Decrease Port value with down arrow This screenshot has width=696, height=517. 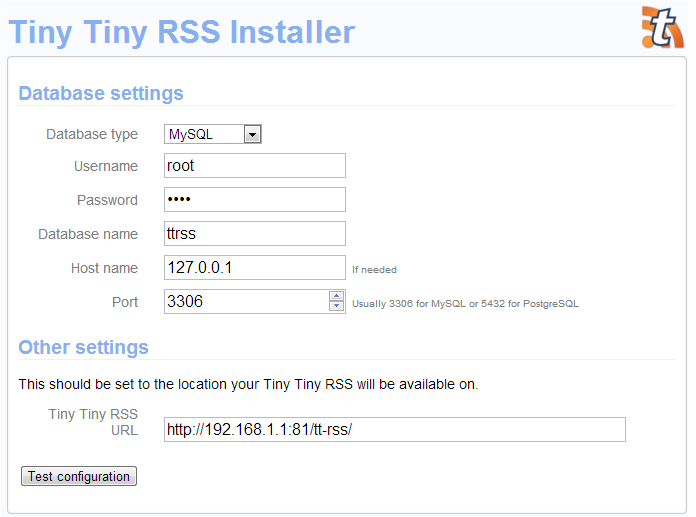(336, 306)
